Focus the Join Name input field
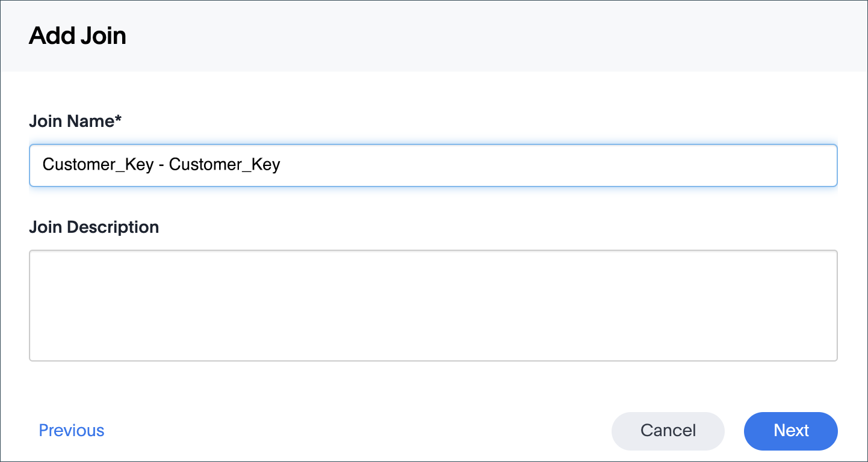Image resolution: width=868 pixels, height=462 pixels. point(433,165)
